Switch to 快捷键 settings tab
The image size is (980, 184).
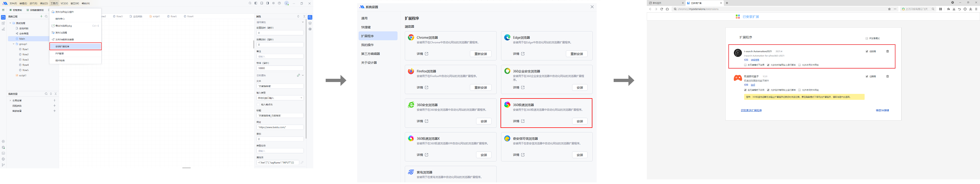[366, 28]
